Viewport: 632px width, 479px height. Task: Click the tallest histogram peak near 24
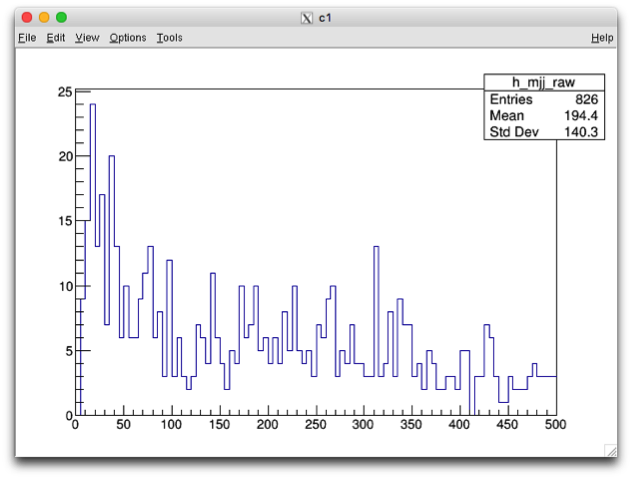92,105
